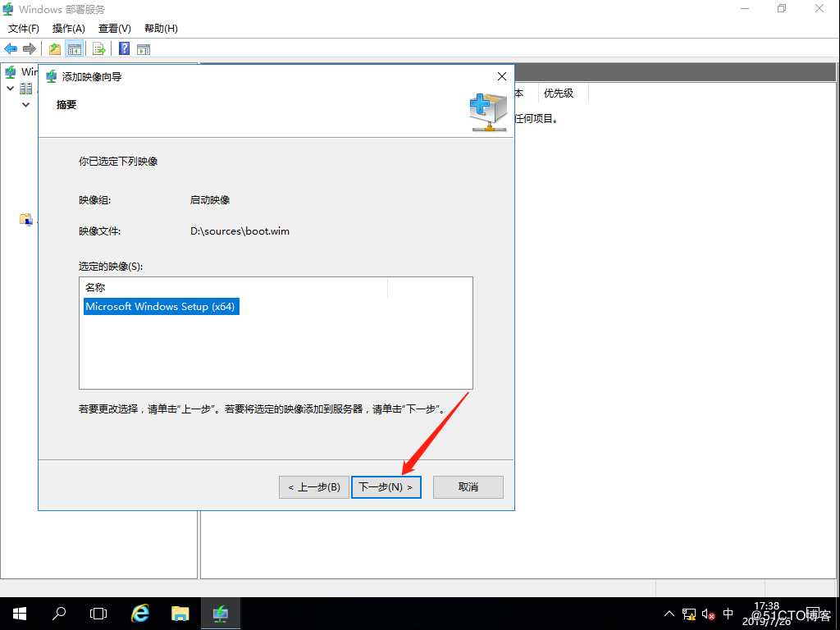Toggle the show/hide console tree icon
The width and height of the screenshot is (840, 630).
point(75,48)
